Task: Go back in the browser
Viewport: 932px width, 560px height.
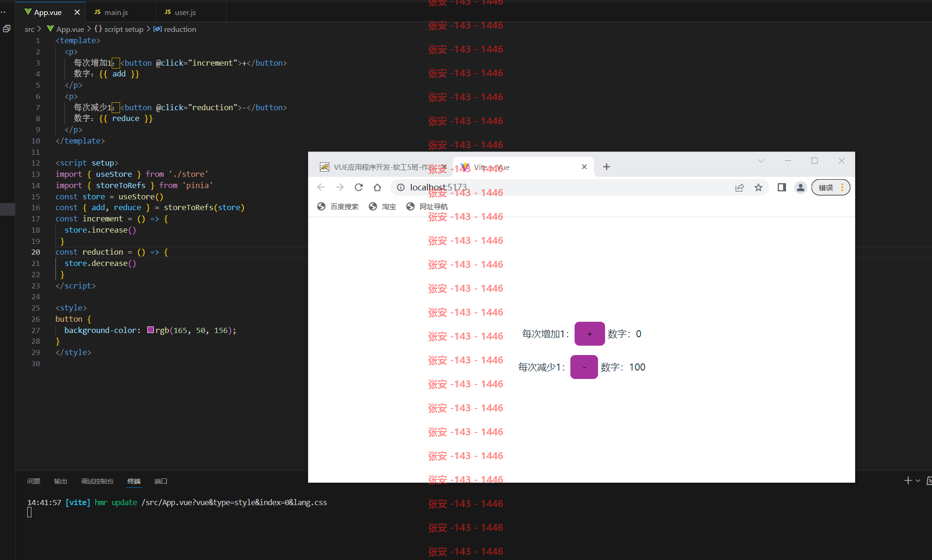Action: click(321, 188)
